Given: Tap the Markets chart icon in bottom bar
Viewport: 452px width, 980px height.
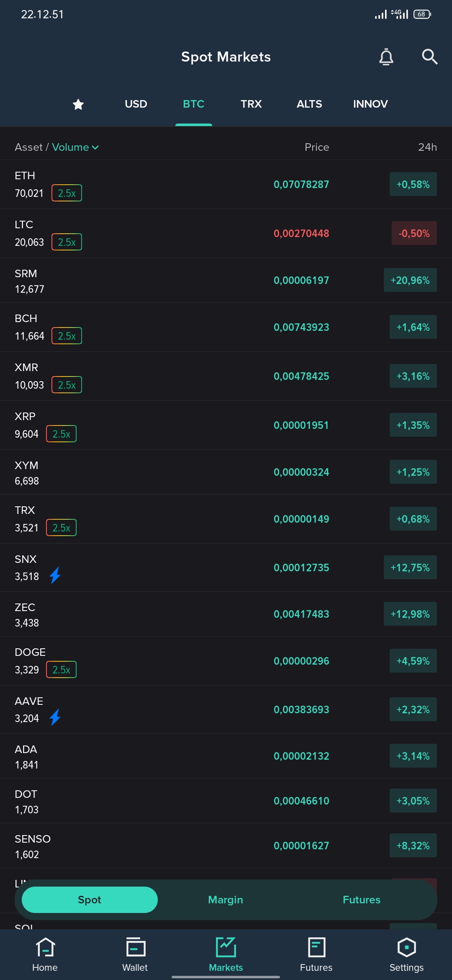Looking at the screenshot, I should point(226,947).
